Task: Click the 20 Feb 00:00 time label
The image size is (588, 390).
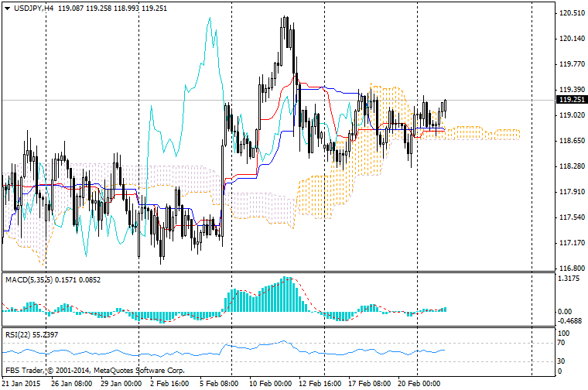Action: point(419,384)
